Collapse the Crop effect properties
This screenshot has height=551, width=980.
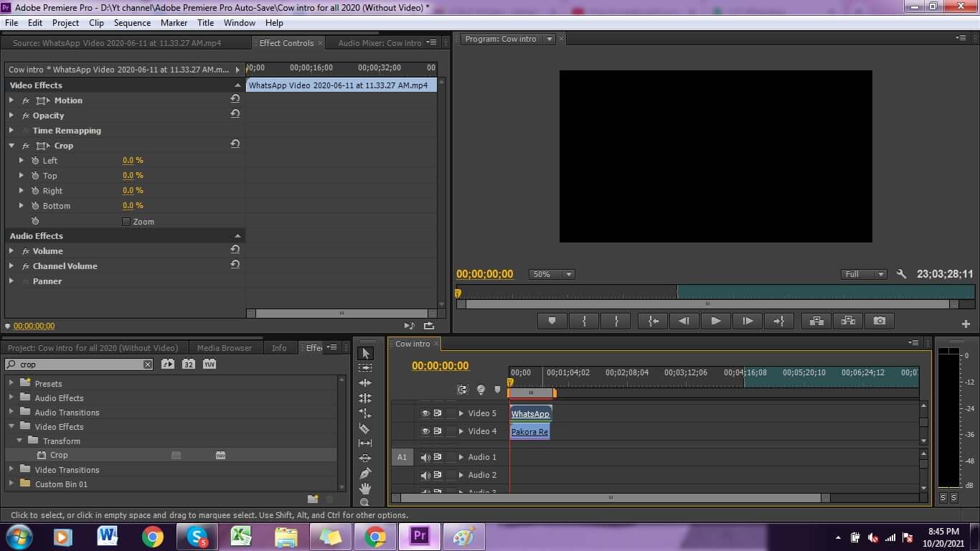(11, 145)
